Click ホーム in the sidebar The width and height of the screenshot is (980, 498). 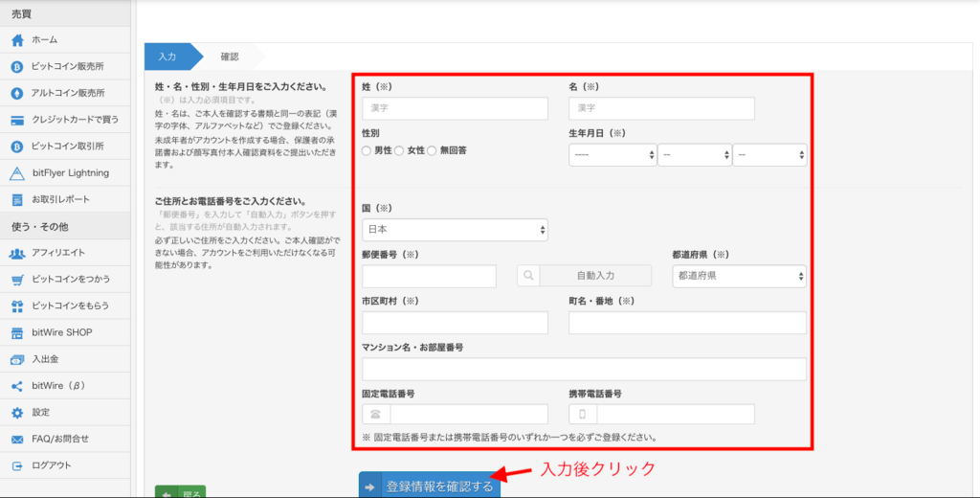[x=65, y=39]
